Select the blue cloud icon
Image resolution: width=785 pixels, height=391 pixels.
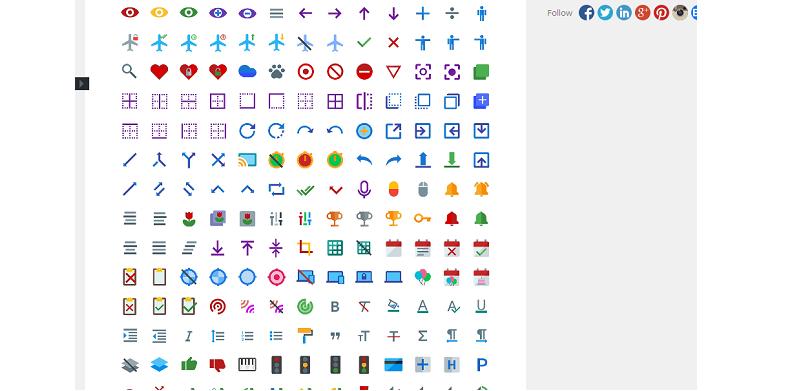point(247,72)
